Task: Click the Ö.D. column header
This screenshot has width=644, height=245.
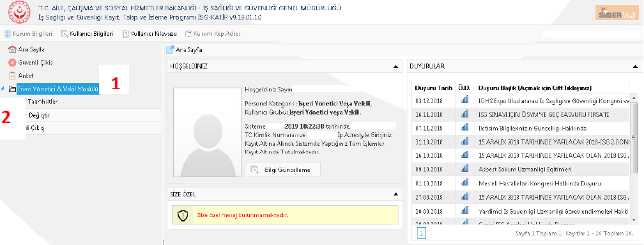Action: pyautogui.click(x=464, y=88)
